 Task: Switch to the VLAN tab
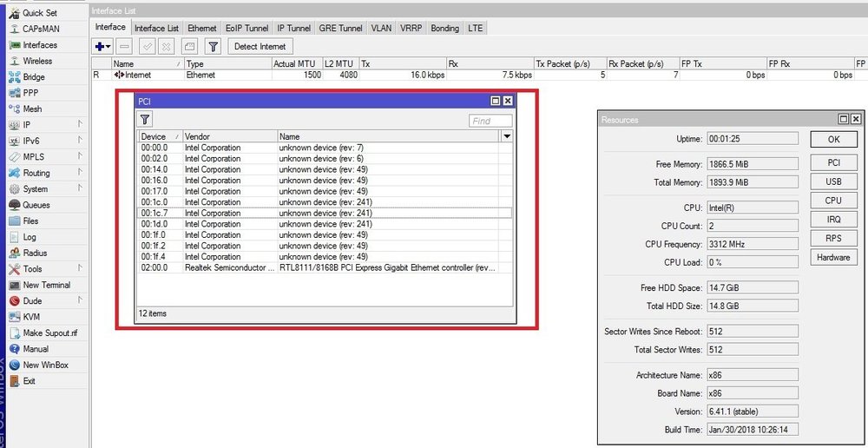tap(381, 28)
